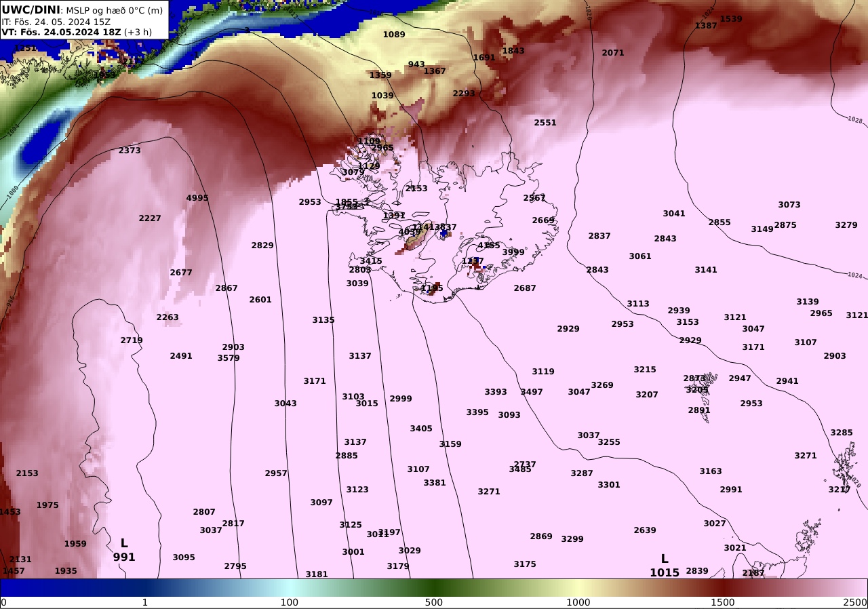Click the 2999 height value
The width and height of the screenshot is (868, 609).
coord(401,399)
